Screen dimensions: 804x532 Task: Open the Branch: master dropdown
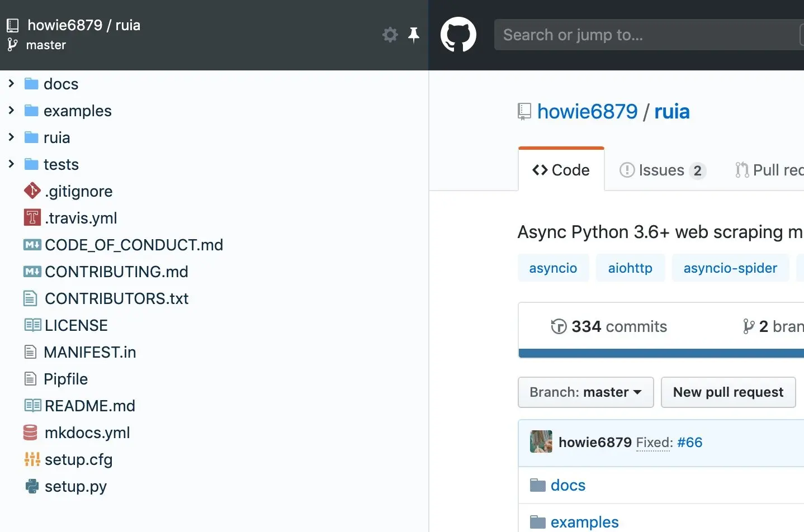pyautogui.click(x=585, y=392)
